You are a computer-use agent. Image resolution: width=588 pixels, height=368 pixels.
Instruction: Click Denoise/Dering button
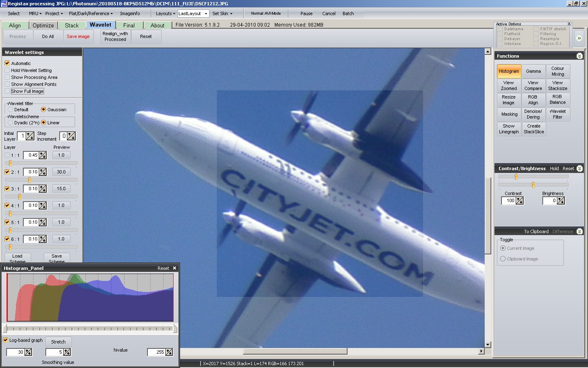[x=533, y=114]
